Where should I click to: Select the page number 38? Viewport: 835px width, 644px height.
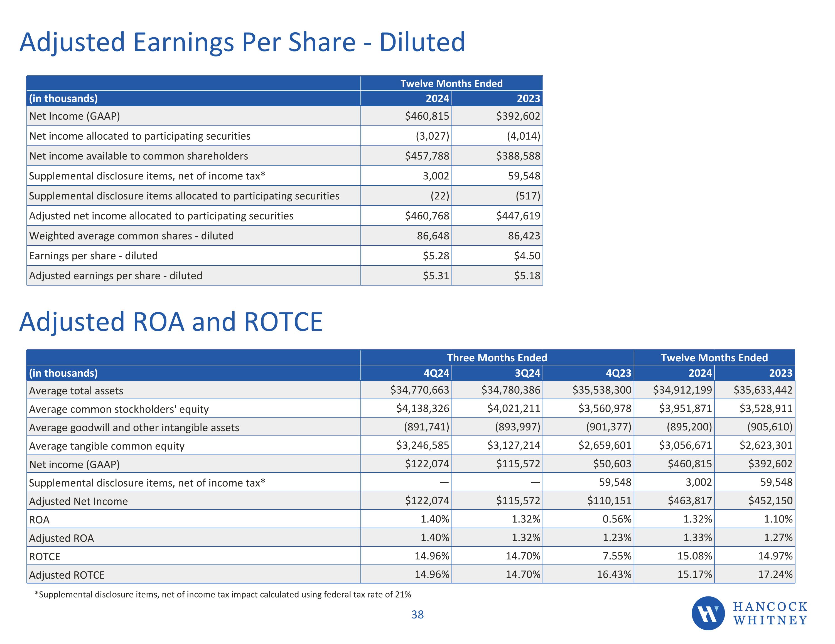coord(417,615)
